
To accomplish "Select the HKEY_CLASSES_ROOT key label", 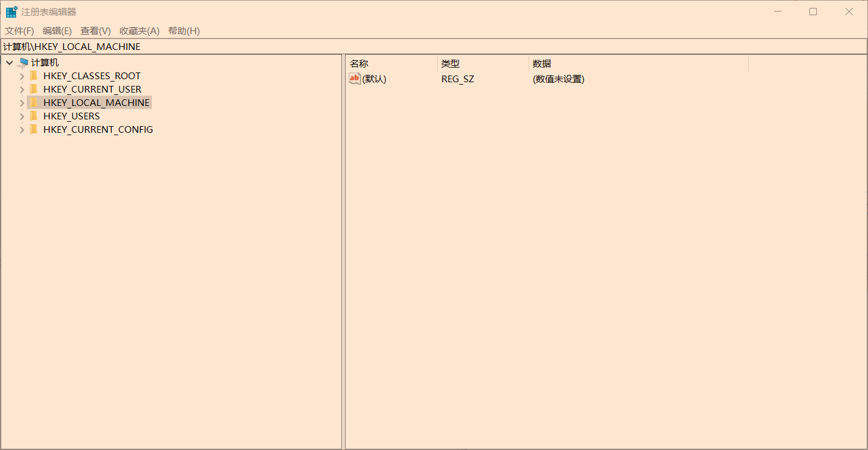I will pos(92,76).
